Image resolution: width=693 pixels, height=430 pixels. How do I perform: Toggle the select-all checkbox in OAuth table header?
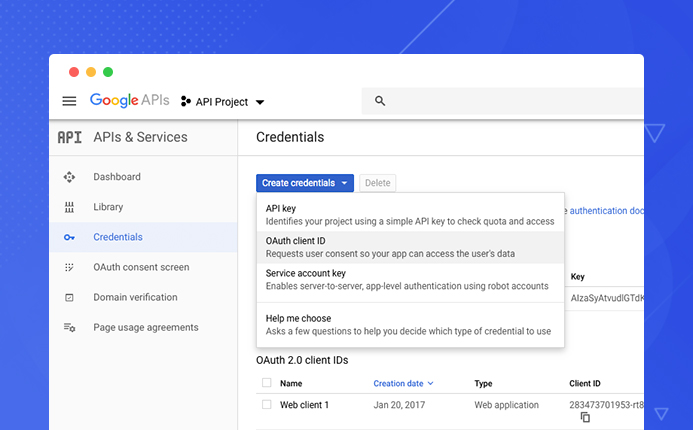(x=267, y=383)
